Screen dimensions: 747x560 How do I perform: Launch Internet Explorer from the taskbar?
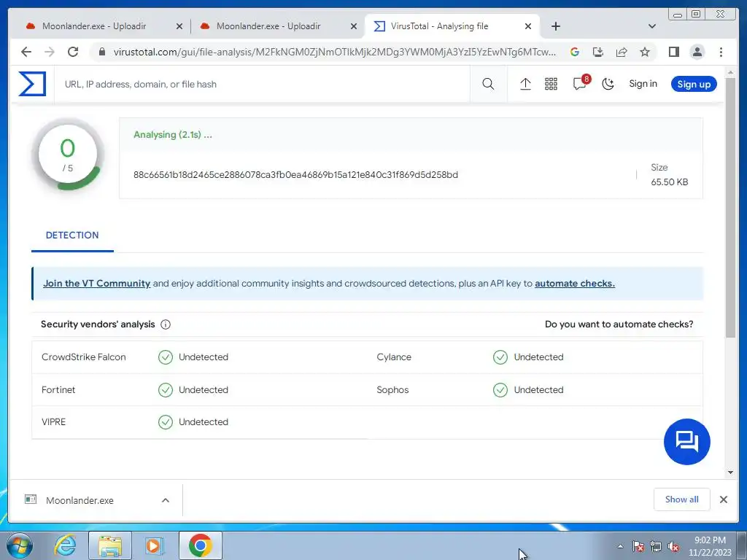tap(66, 545)
